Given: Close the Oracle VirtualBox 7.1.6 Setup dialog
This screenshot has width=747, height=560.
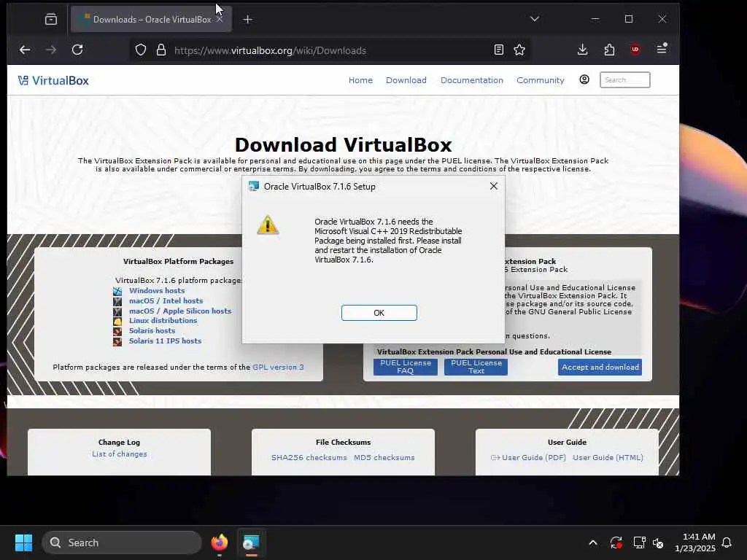Looking at the screenshot, I should [494, 186].
